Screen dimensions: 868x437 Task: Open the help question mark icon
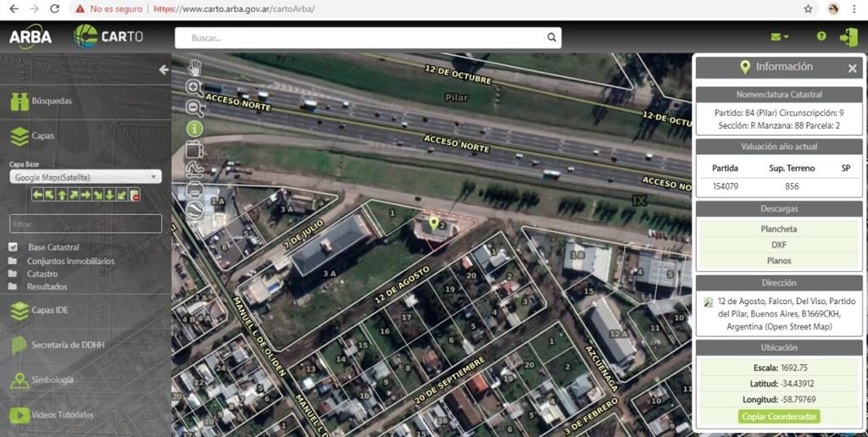pyautogui.click(x=821, y=36)
